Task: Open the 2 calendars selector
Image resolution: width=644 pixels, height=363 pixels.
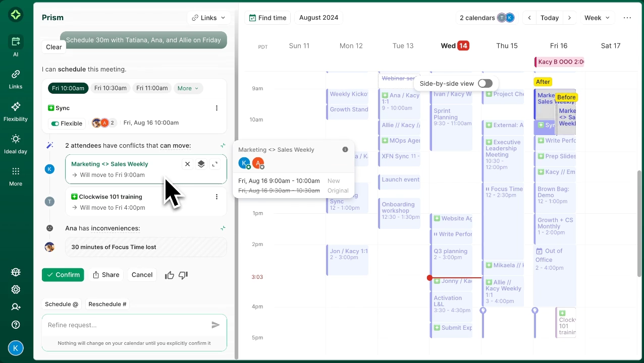Action: click(487, 18)
